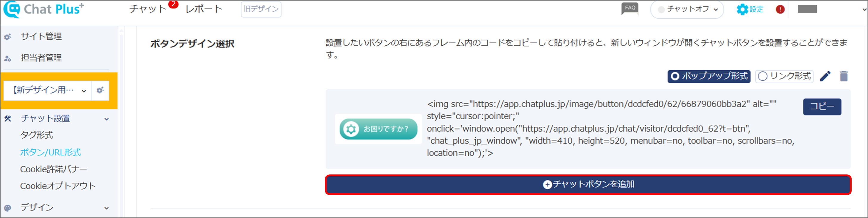Click the img src embed code text

[x=610, y=129]
